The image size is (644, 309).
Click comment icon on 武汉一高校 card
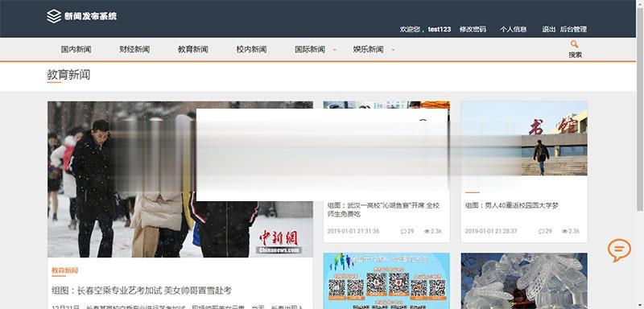[403, 232]
